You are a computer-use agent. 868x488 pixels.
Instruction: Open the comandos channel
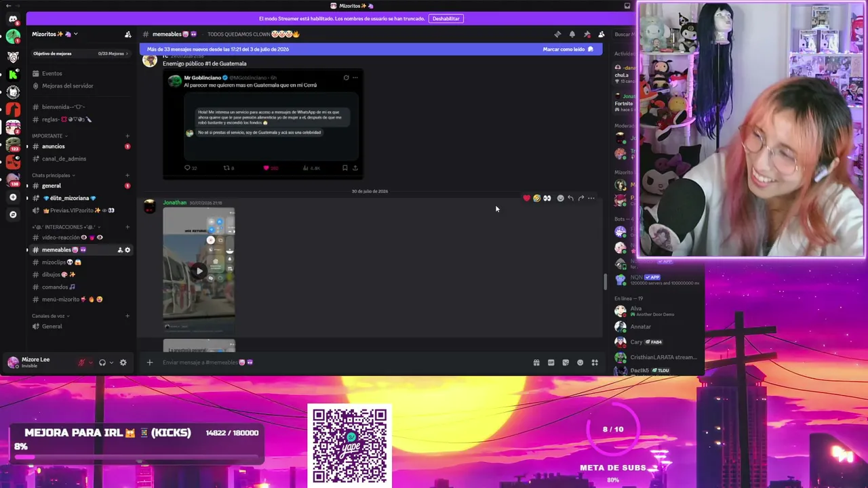(81, 287)
